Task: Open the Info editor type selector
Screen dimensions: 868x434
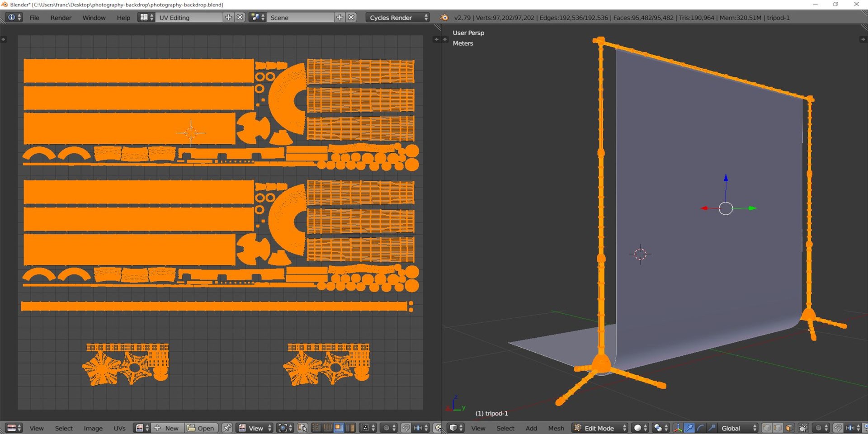Action: [14, 17]
